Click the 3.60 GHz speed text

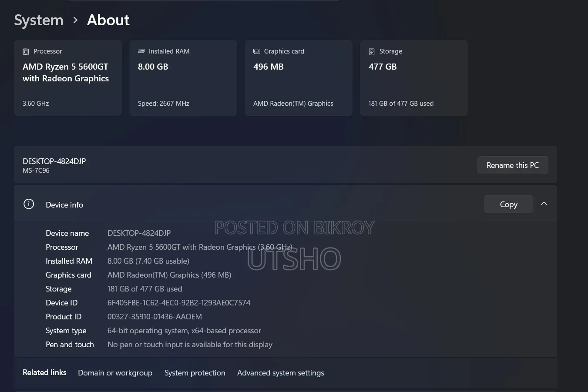[36, 104]
